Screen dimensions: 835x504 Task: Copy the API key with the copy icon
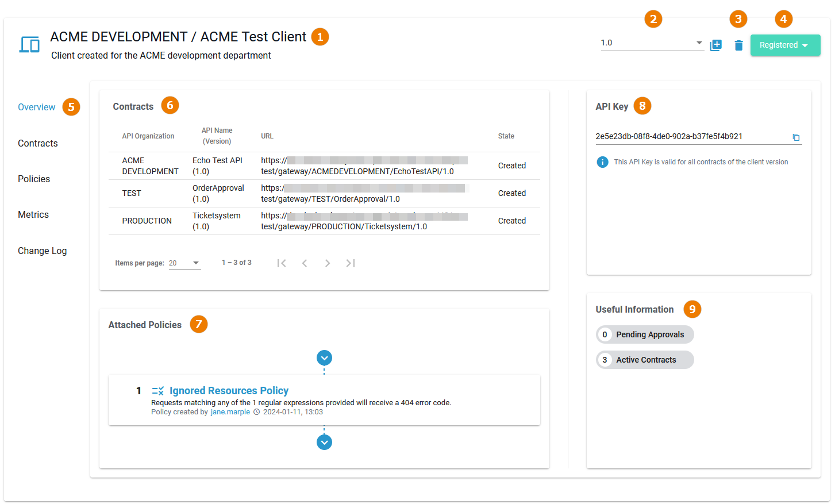click(x=796, y=137)
